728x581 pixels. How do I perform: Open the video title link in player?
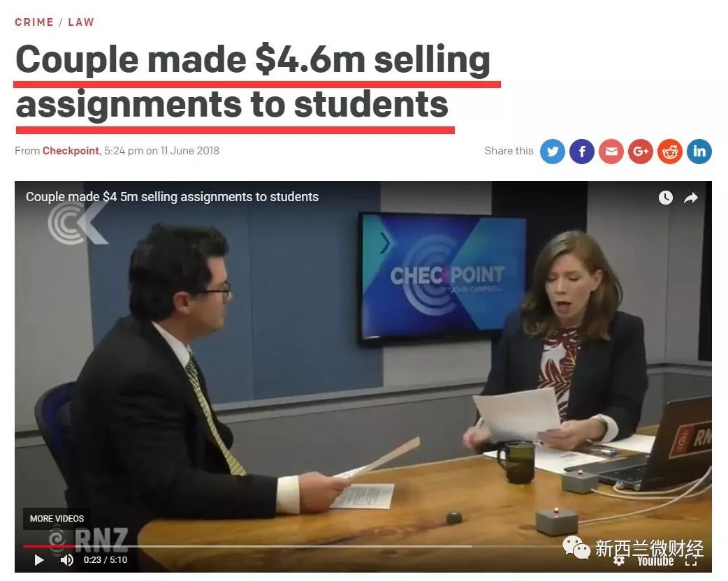click(173, 197)
